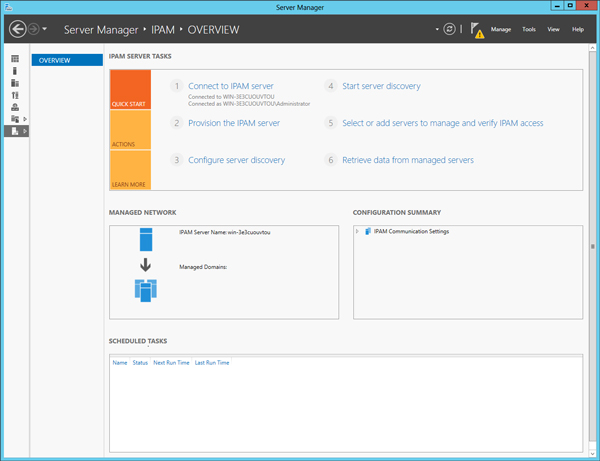600x461 pixels.
Task: Sort scheduled tasks by Name column
Action: point(120,363)
